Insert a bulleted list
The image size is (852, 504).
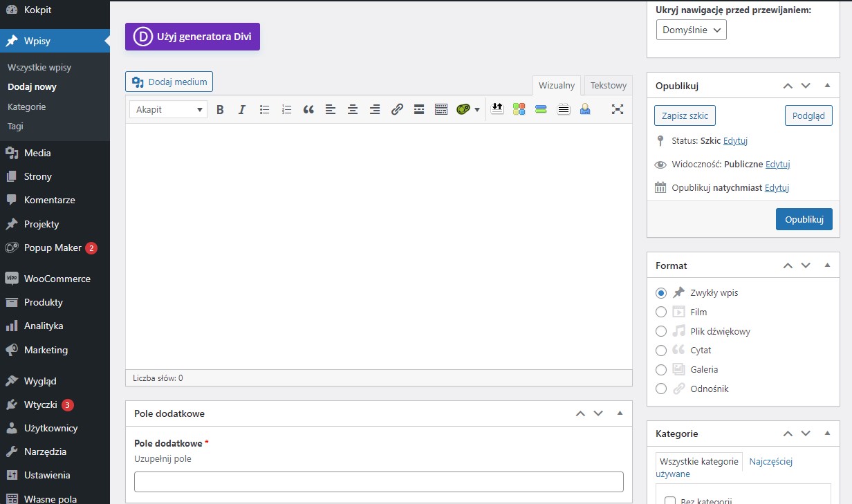coord(264,109)
